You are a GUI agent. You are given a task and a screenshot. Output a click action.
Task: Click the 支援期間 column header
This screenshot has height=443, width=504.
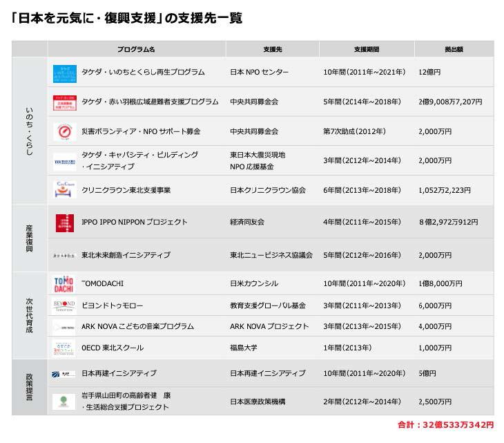367,49
